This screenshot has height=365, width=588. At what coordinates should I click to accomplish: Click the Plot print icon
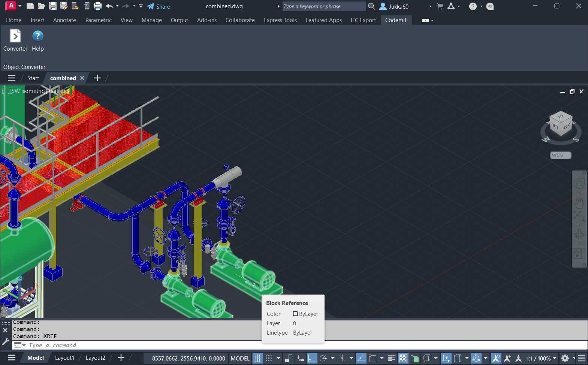[x=98, y=6]
